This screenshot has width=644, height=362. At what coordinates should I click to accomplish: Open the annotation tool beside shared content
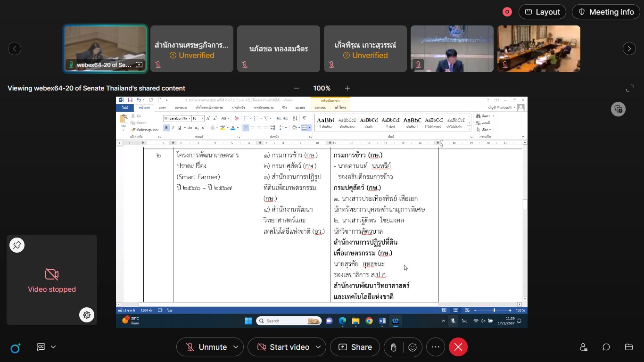(x=619, y=109)
